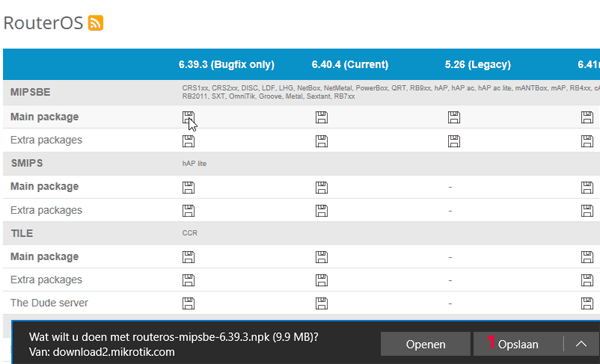Download MIPSBE Main package 6.39.3 Bugfix
Viewport: 600px width, 364px height.
point(188,118)
